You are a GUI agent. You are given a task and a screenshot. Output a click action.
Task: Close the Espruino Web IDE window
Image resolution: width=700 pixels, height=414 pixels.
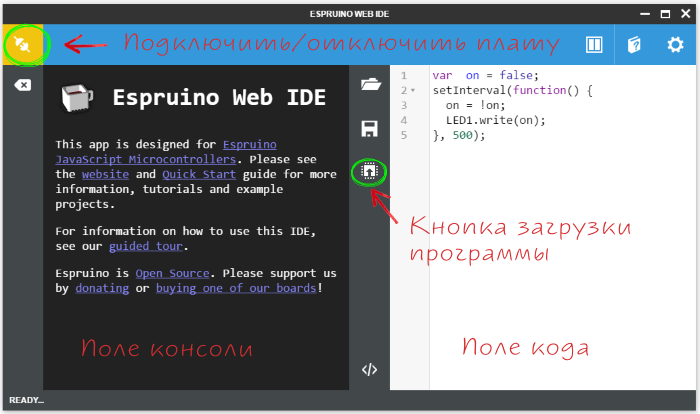pyautogui.click(x=686, y=14)
